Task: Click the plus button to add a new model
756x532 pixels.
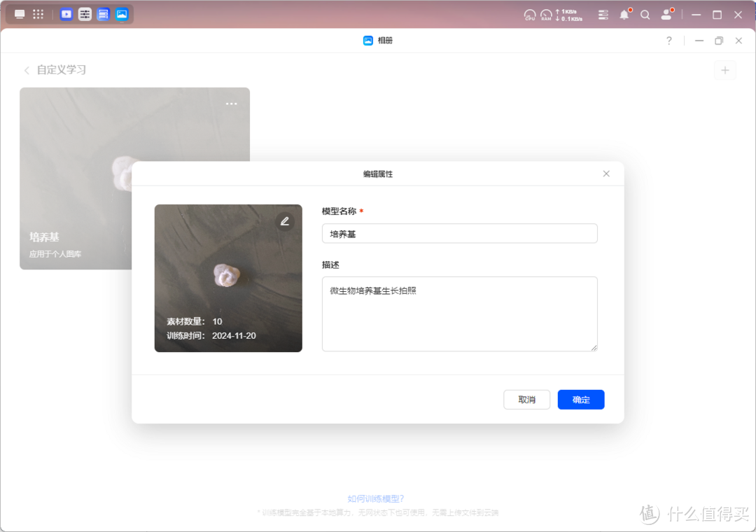Action: (725, 70)
